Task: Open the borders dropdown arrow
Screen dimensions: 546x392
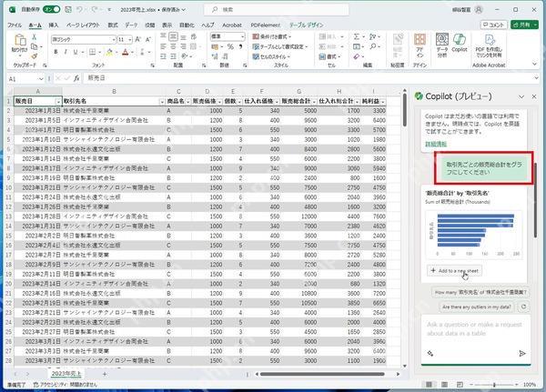Action: tap(99, 52)
